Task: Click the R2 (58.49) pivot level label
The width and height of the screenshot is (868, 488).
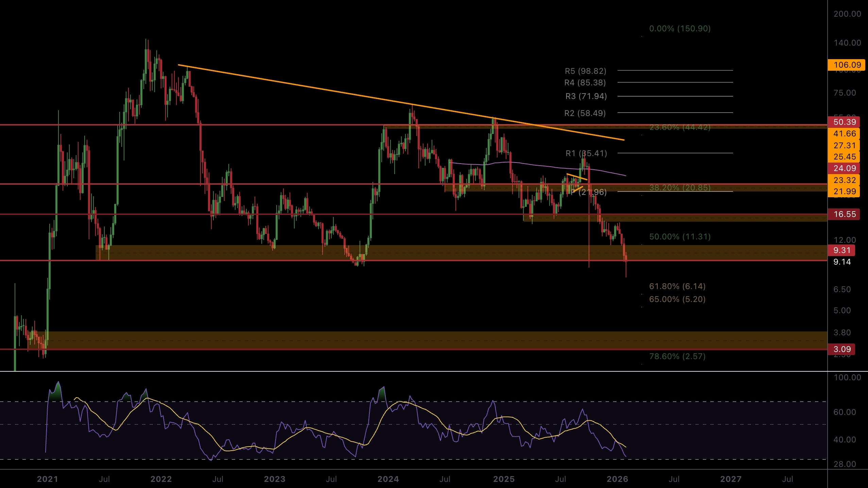Action: coord(585,113)
